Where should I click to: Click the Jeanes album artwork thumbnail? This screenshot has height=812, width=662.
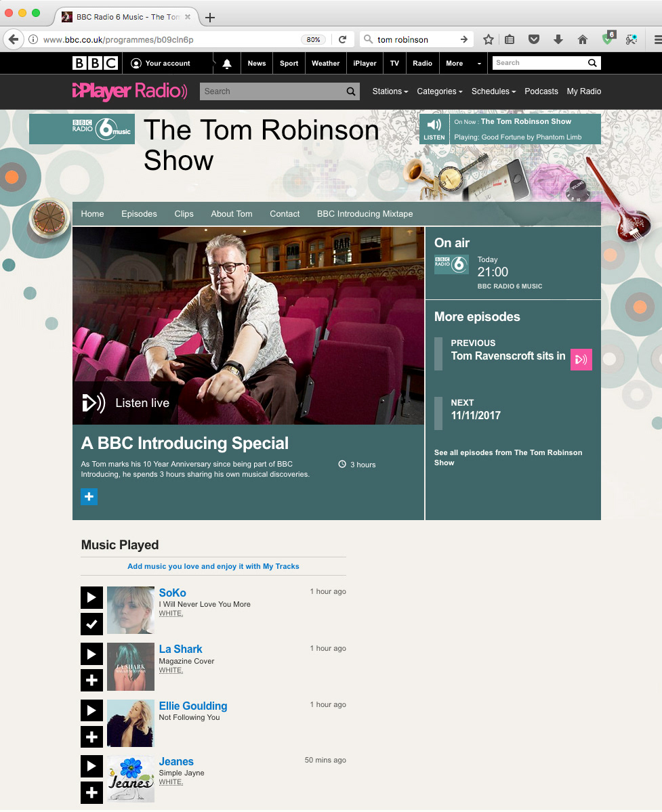coord(131,779)
